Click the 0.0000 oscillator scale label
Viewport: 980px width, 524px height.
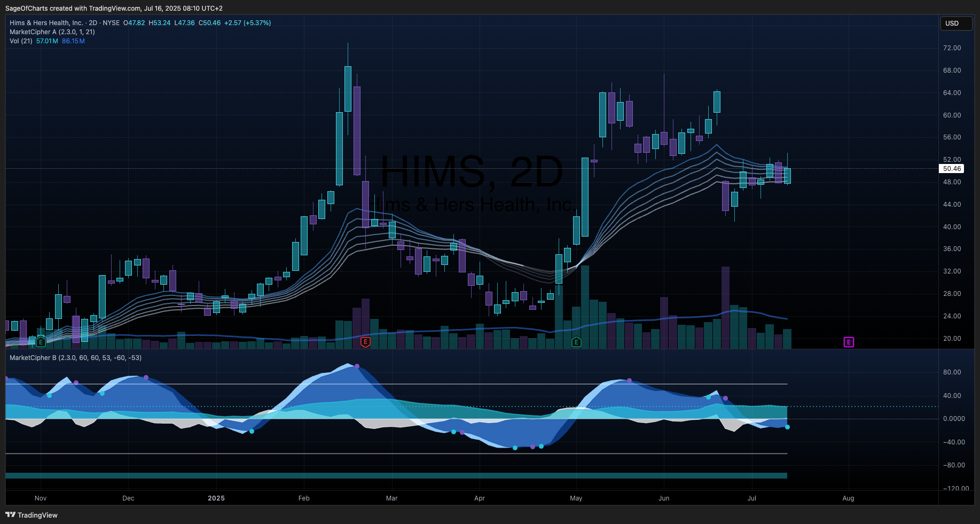tap(954, 419)
